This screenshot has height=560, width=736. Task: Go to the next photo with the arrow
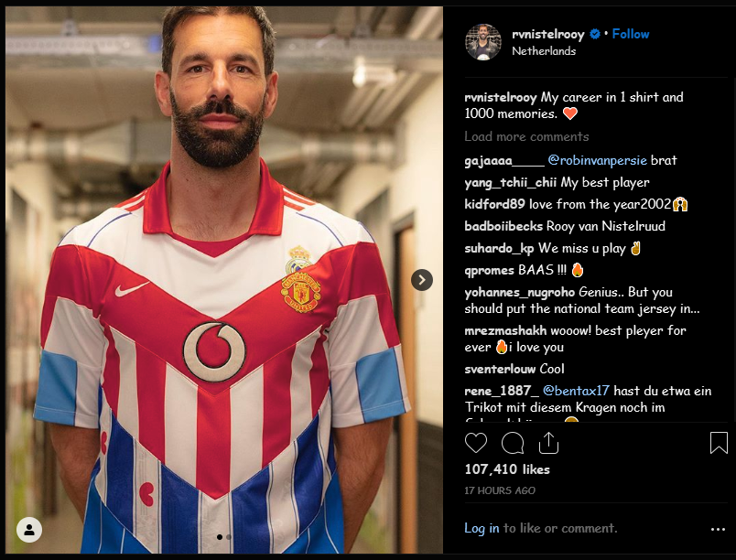[x=422, y=280]
